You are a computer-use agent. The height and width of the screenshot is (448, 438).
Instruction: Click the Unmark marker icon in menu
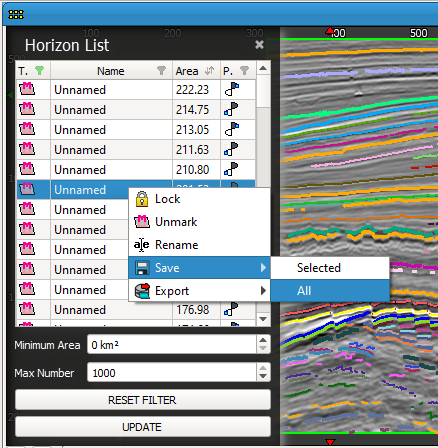[142, 222]
